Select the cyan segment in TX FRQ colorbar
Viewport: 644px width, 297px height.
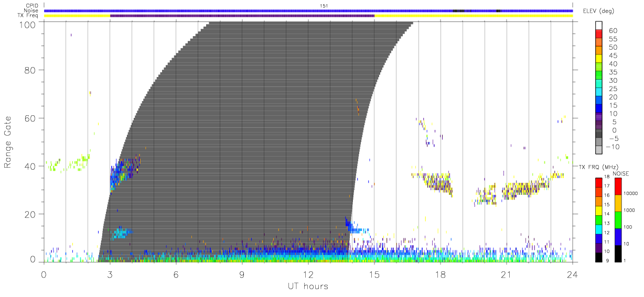click(598, 229)
